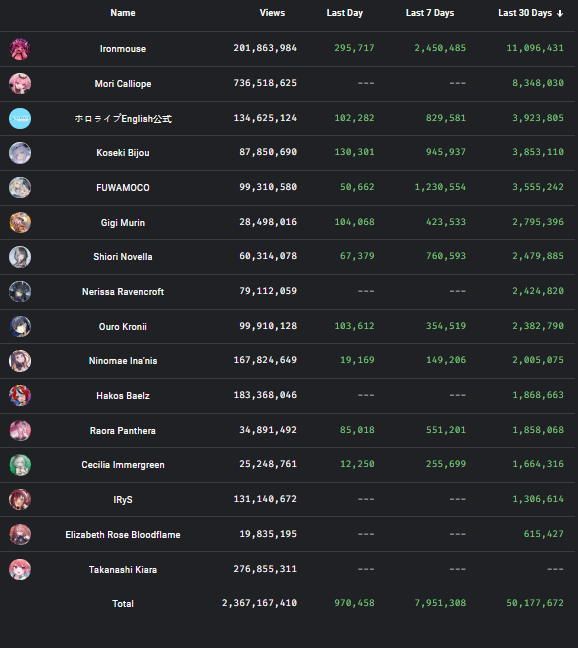Click Ironmouse's avatar icon
The height and width of the screenshot is (648, 578).
tap(20, 49)
